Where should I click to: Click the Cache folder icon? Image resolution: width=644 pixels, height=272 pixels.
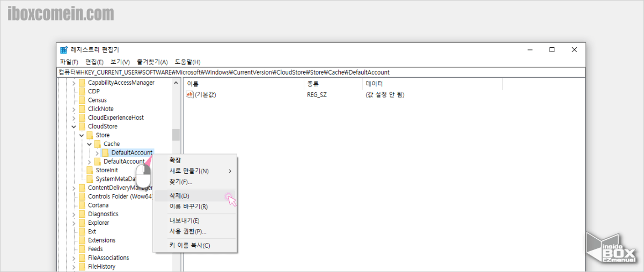(x=98, y=144)
